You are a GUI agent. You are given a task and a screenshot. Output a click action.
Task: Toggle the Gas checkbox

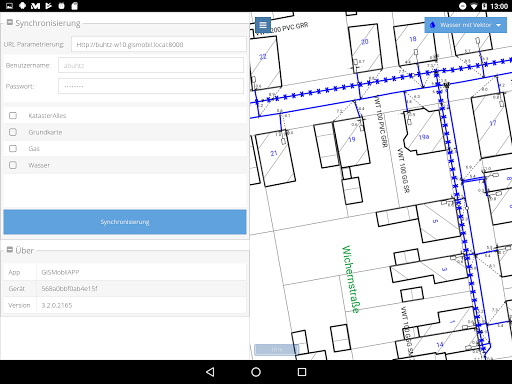pos(13,148)
